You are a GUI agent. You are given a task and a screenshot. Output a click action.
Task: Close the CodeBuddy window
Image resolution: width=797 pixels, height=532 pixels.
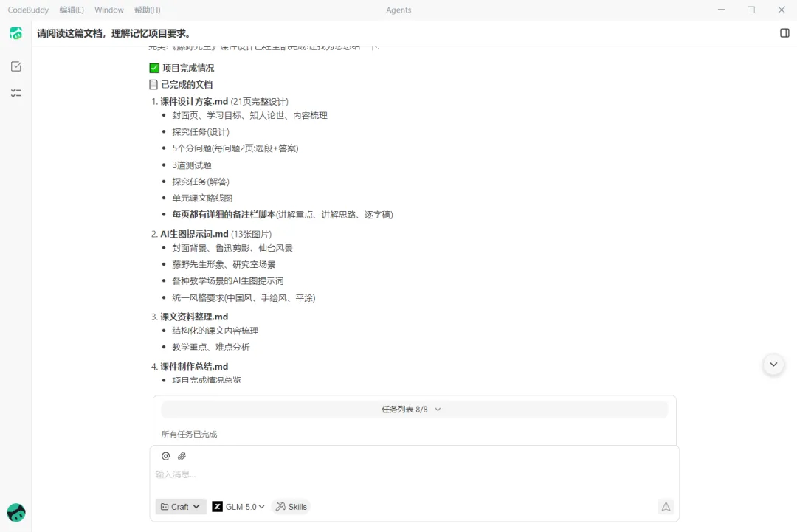tap(782, 10)
